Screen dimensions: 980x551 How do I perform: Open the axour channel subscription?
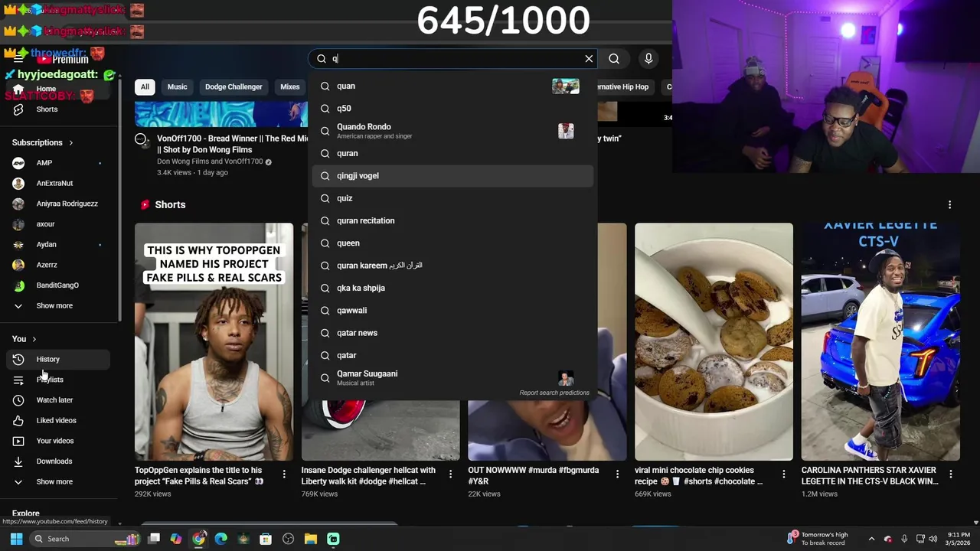[x=58, y=224]
